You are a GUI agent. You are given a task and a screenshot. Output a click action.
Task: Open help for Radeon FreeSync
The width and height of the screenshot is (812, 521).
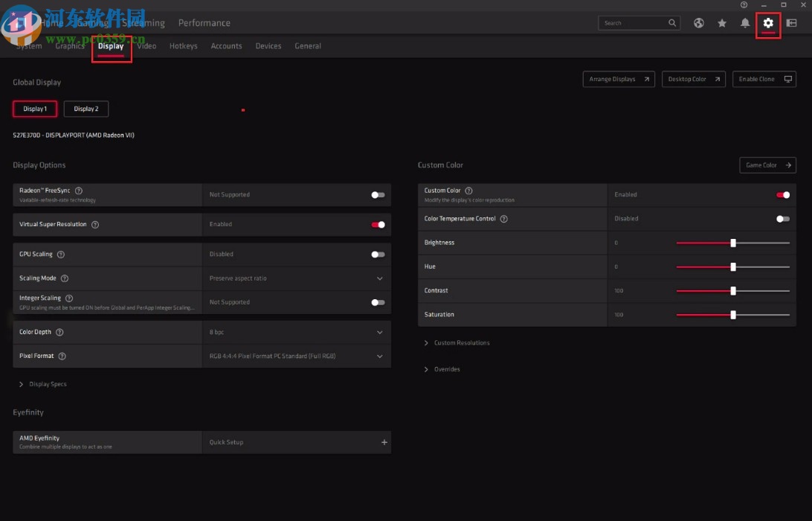pos(78,190)
